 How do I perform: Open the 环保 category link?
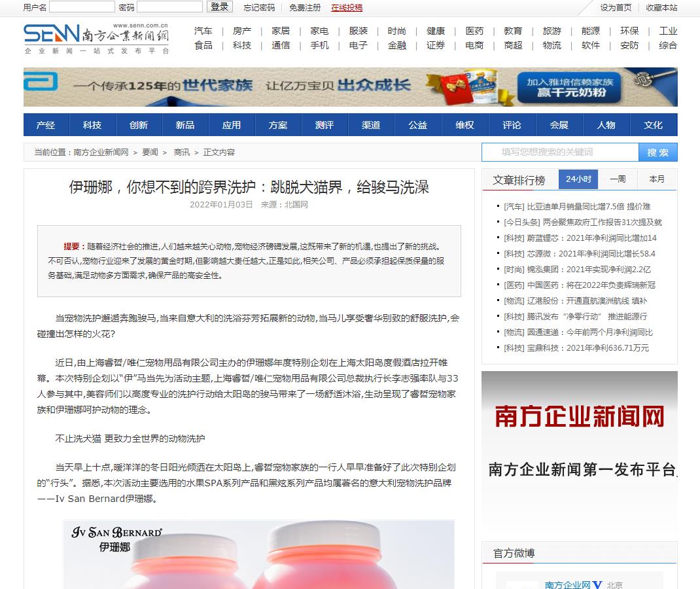629,31
